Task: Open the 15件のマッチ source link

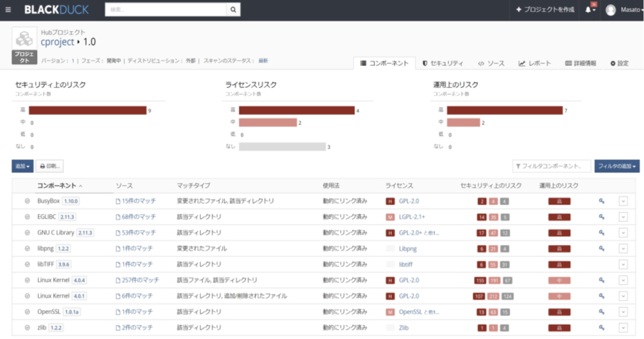Action: [136, 201]
